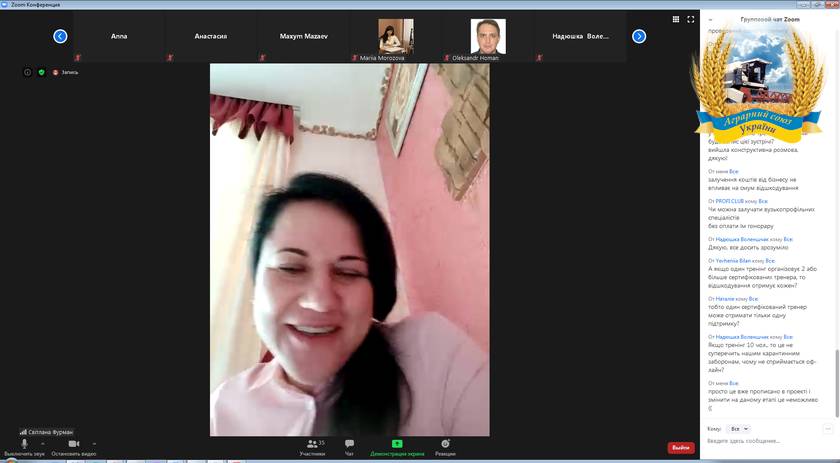
Task: Click the signal strength icon by Світлана Фурман
Action: 23,431
